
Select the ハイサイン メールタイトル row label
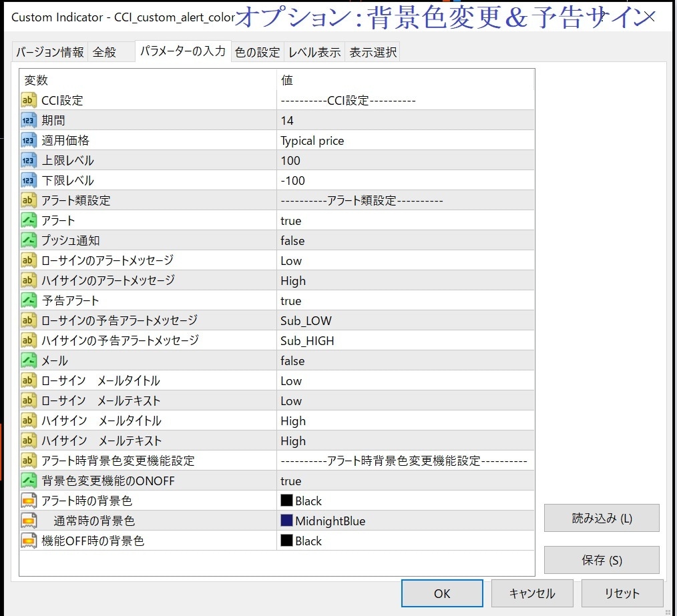coord(101,420)
